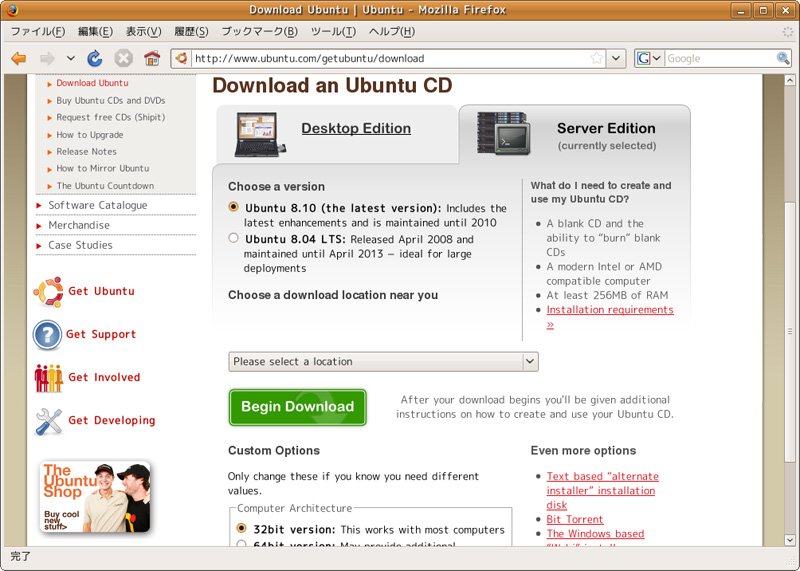The height and width of the screenshot is (571, 800).
Task: Click the Stop loading icon
Action: pos(123,59)
